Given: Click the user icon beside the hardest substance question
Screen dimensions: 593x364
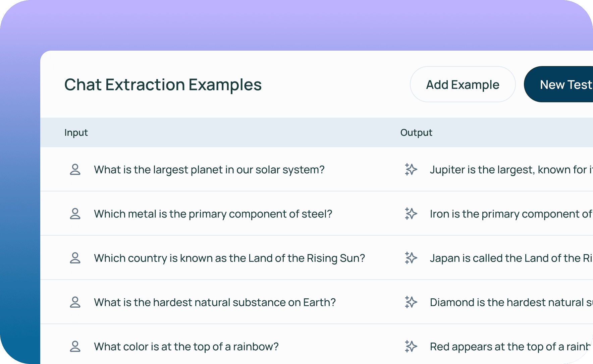Looking at the screenshot, I should pos(75,302).
